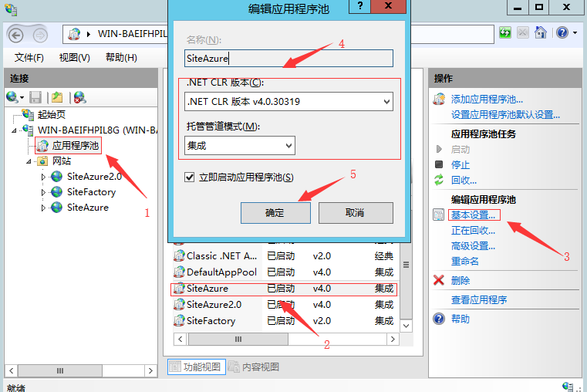The image size is (587, 392).
Task: Click the 基本设置 link
Action: (473, 215)
